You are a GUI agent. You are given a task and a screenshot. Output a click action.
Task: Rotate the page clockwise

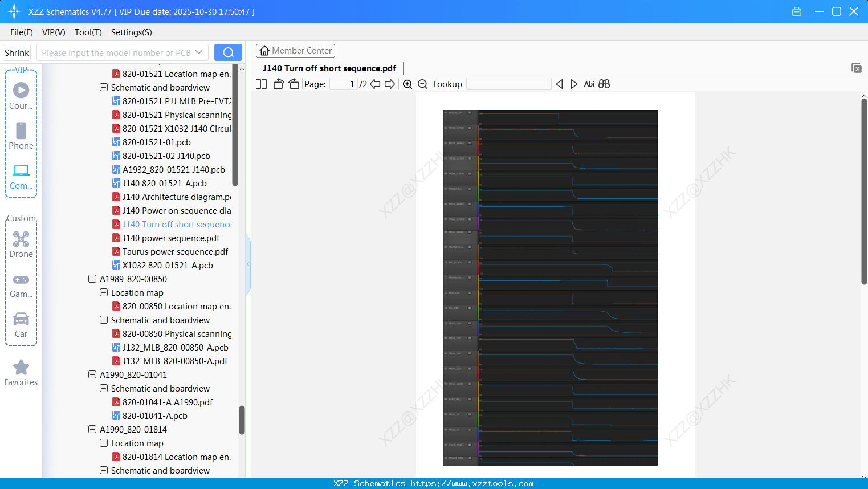tap(294, 84)
